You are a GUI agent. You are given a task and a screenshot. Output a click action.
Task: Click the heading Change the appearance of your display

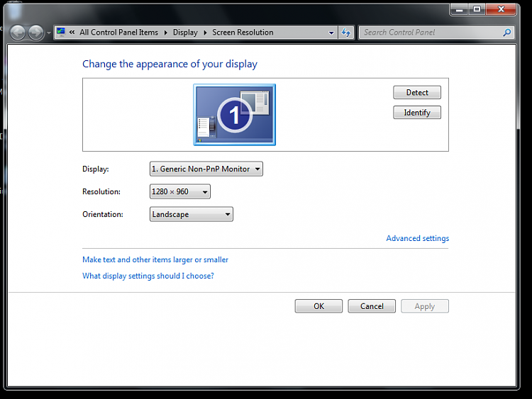pos(170,64)
